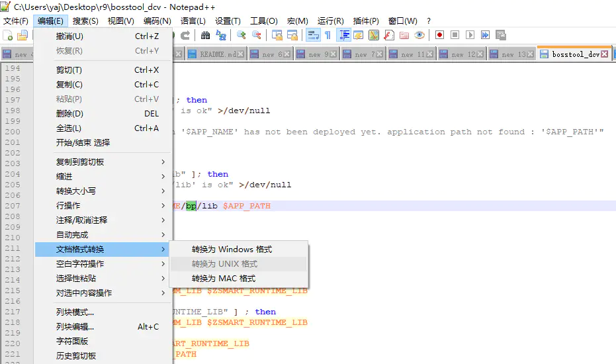Close the new 13 tab X button
Viewport: 616px width, 364px height.
pos(531,54)
